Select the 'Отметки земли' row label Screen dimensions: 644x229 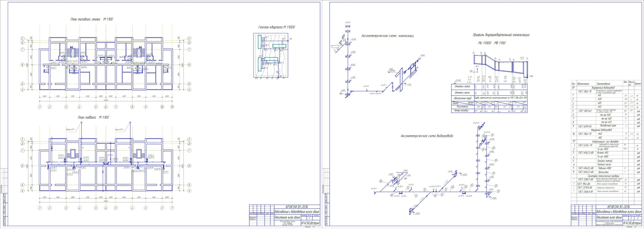[x=462, y=93]
